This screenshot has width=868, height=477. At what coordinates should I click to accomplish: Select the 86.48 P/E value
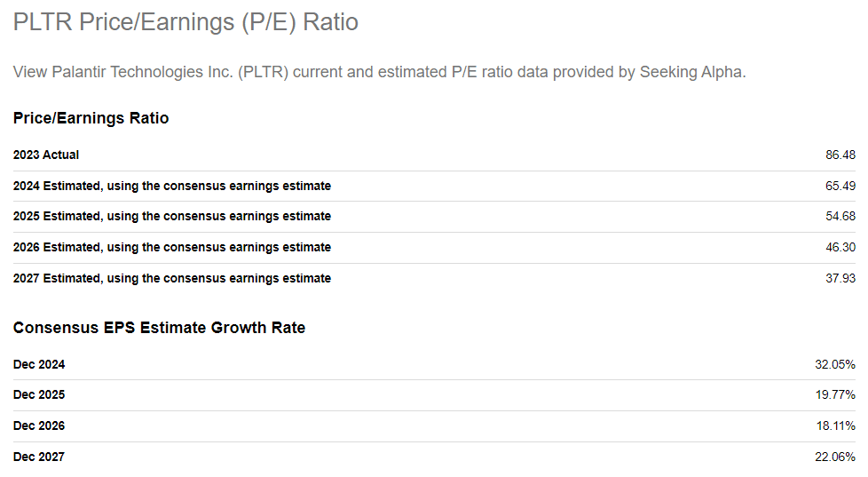[840, 155]
